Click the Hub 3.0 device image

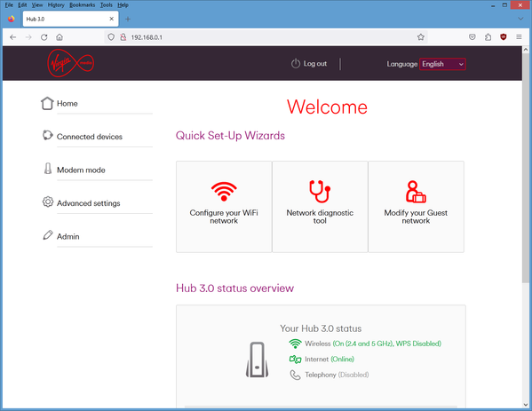tap(258, 360)
